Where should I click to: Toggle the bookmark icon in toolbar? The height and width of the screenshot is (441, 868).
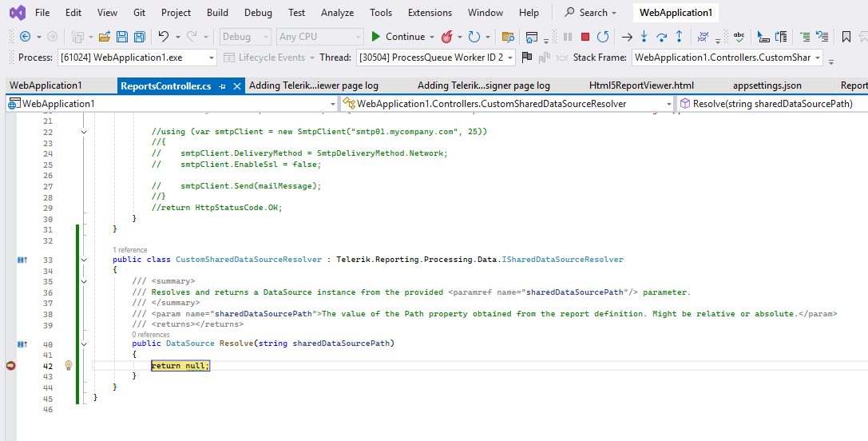point(846,37)
